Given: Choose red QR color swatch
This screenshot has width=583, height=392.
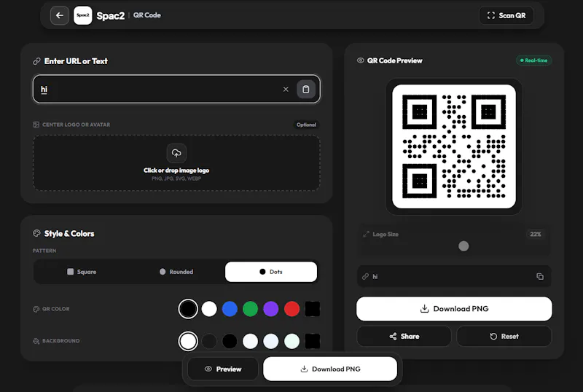Looking at the screenshot, I should (x=292, y=309).
